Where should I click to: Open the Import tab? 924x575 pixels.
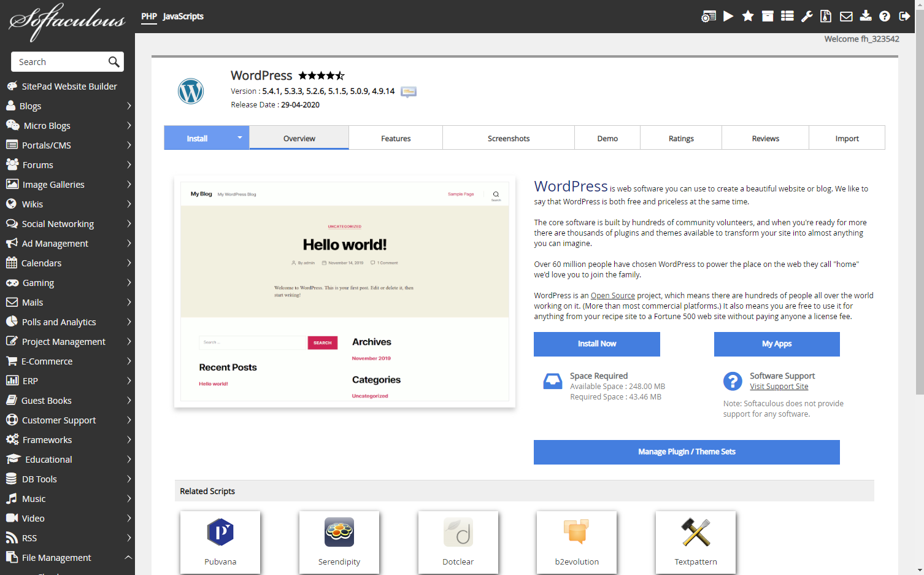(847, 138)
